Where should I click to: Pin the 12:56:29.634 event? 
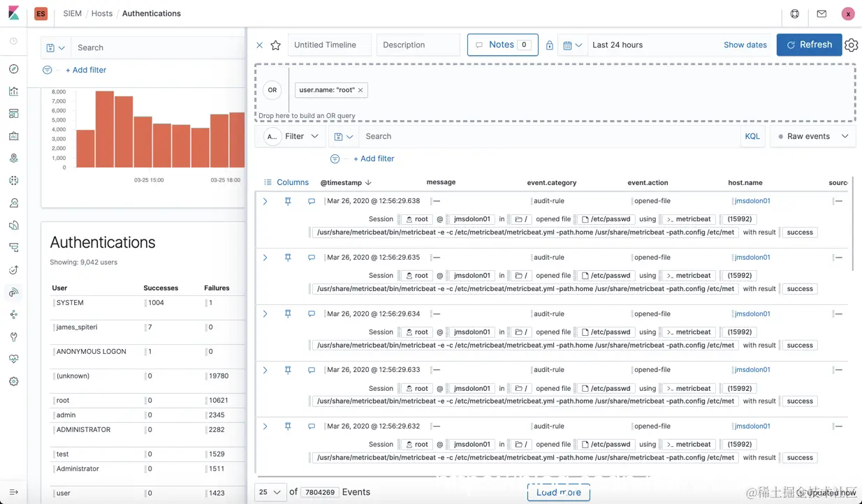click(x=288, y=314)
